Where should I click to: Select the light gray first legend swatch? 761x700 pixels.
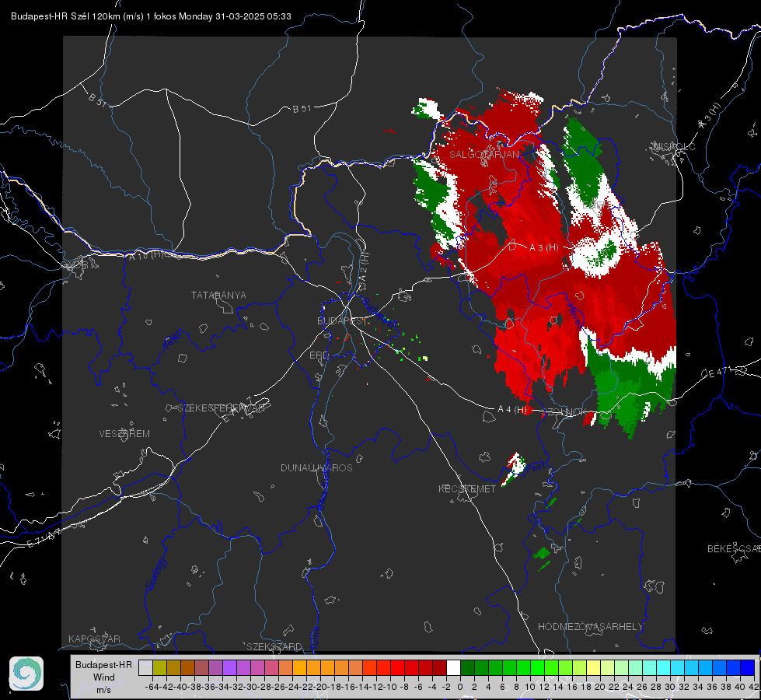(x=145, y=667)
